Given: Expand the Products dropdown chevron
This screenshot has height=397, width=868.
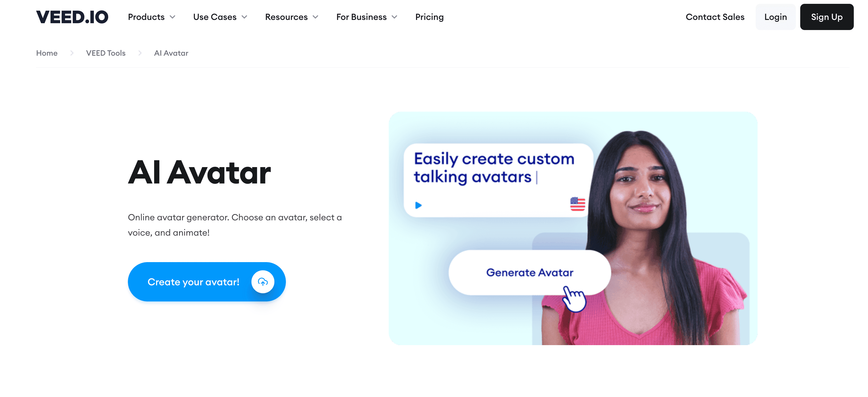Looking at the screenshot, I should 172,17.
